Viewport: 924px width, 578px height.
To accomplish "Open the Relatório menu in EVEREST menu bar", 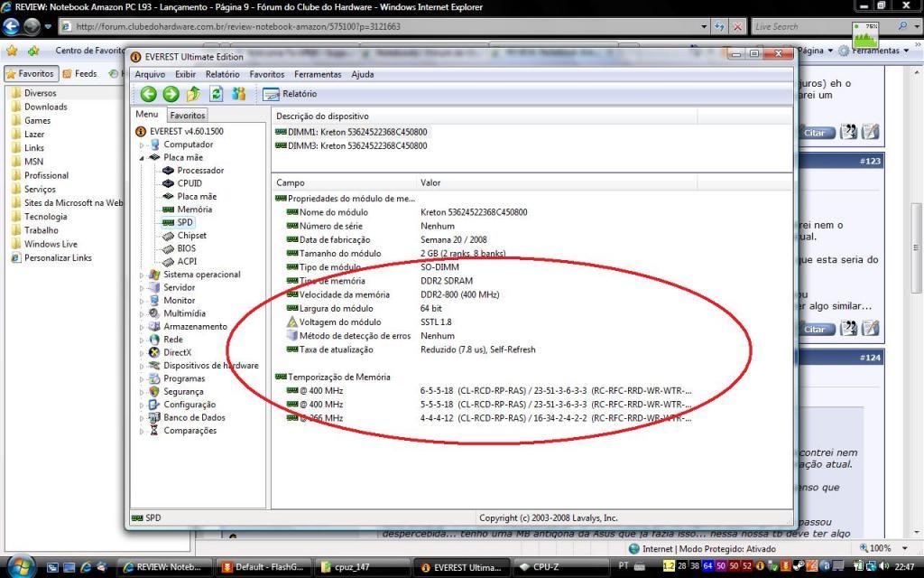I will pos(222,74).
